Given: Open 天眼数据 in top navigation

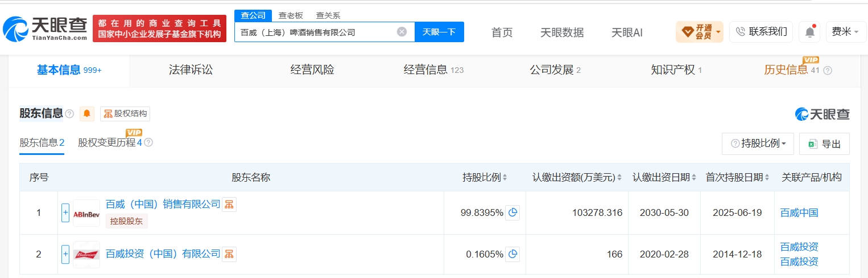Looking at the screenshot, I should click(x=562, y=32).
